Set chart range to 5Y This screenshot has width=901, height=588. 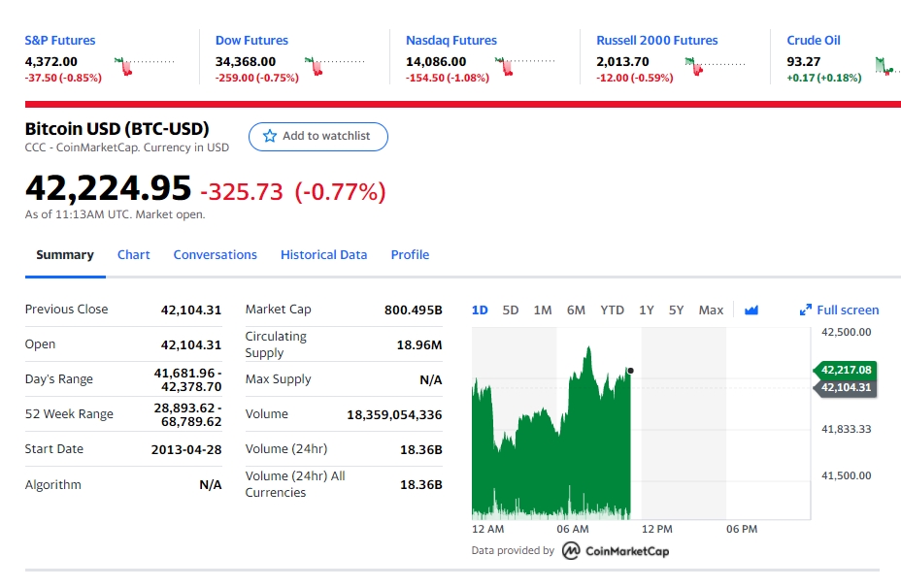[677, 310]
